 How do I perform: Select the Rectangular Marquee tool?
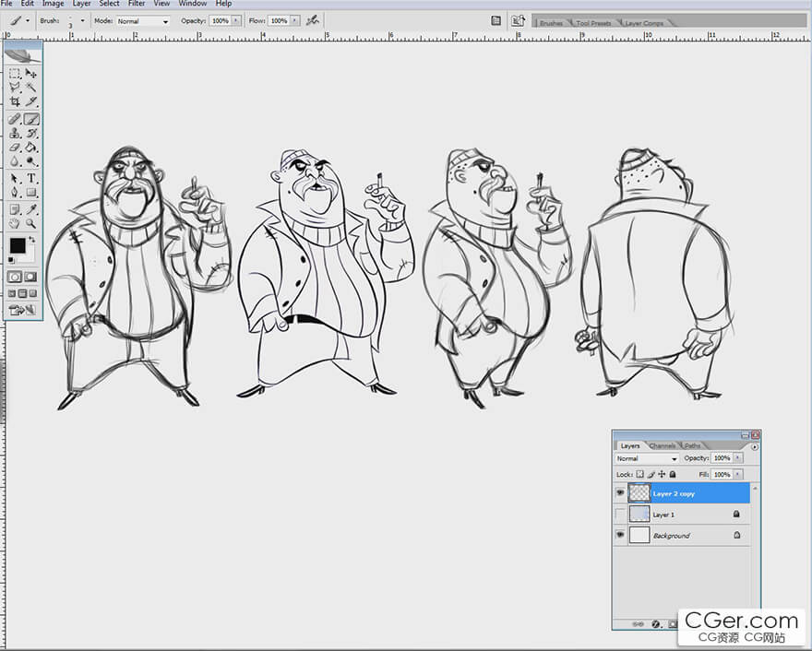(15, 74)
